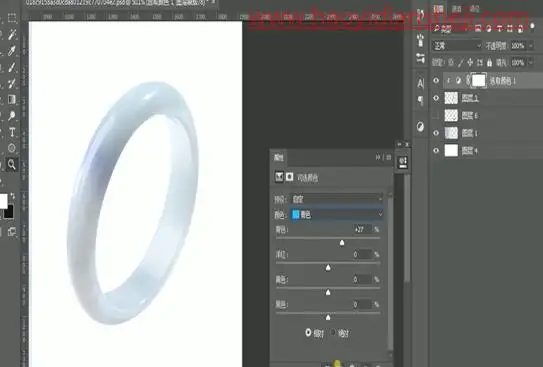Select the Magic Wand tool
Image resolution: width=543 pixels, height=367 pixels.
tap(12, 34)
